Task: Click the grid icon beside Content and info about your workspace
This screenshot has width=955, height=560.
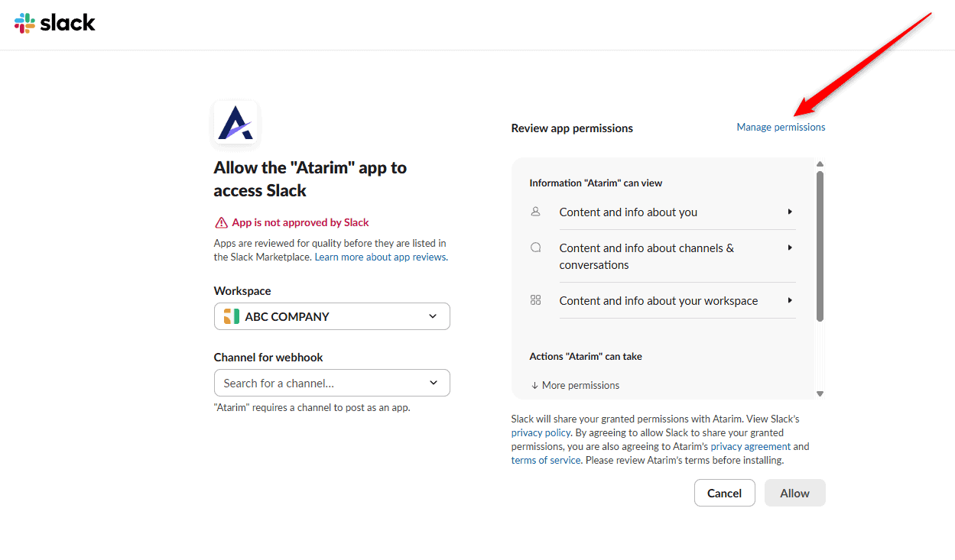Action: (536, 300)
